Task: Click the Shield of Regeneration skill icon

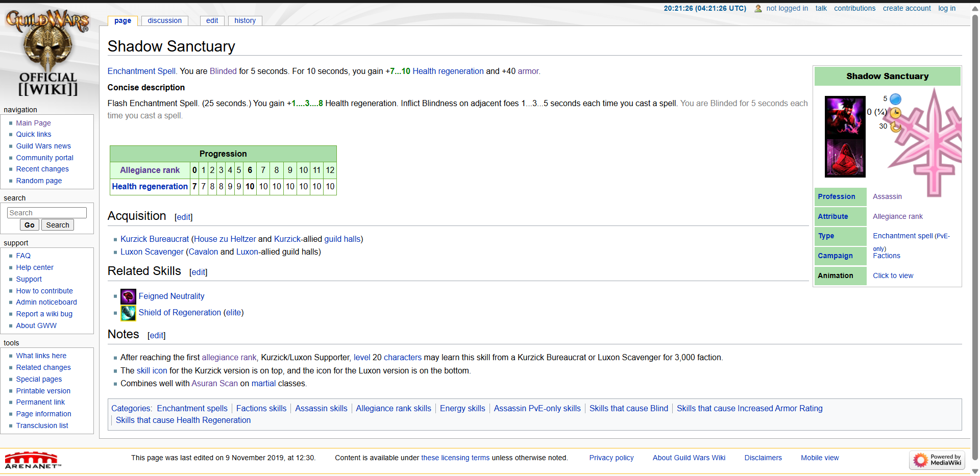Action: (x=128, y=313)
